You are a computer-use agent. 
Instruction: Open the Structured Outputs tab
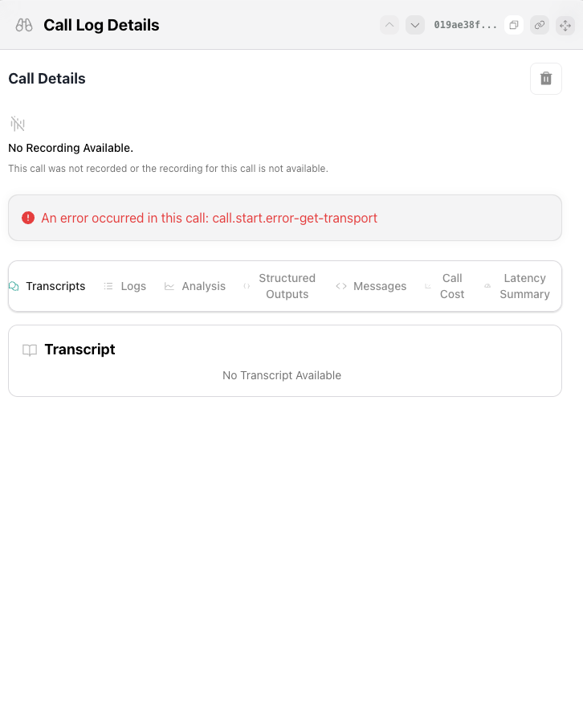[279, 286]
